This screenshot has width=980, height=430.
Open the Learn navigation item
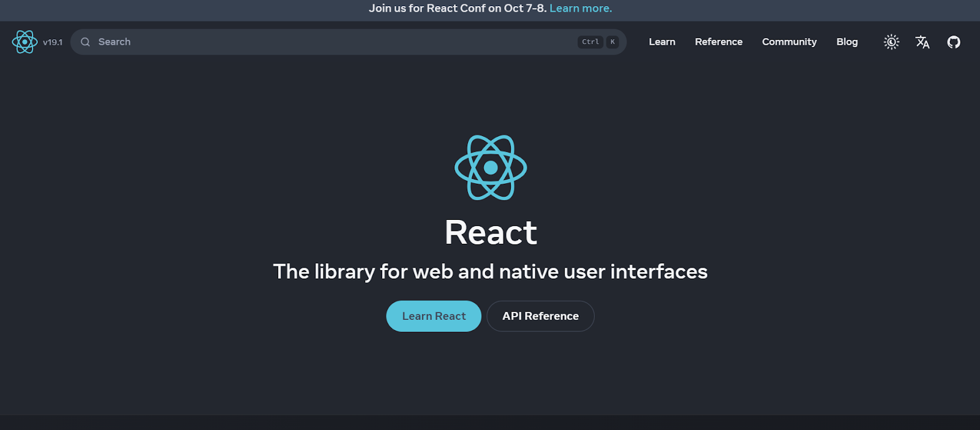pos(662,42)
